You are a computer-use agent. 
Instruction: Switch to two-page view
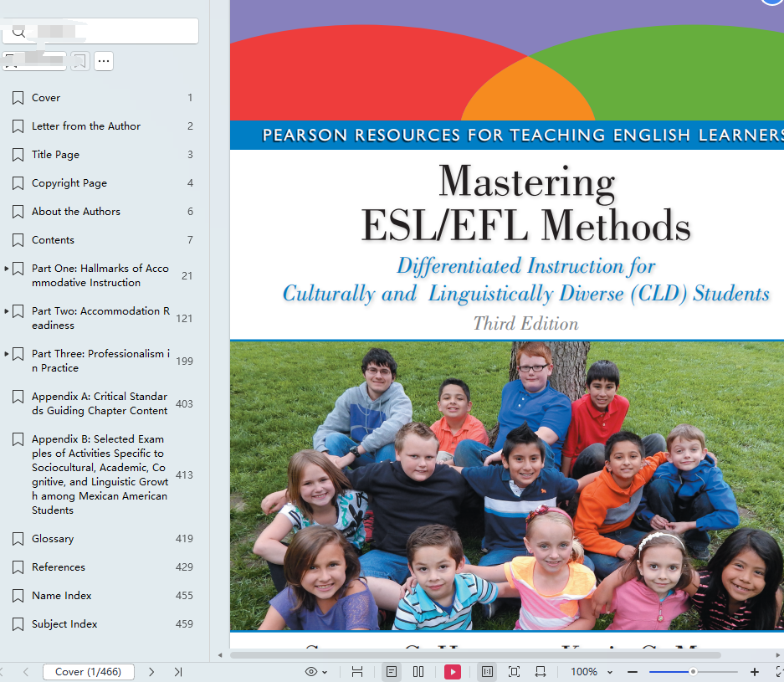coord(418,672)
